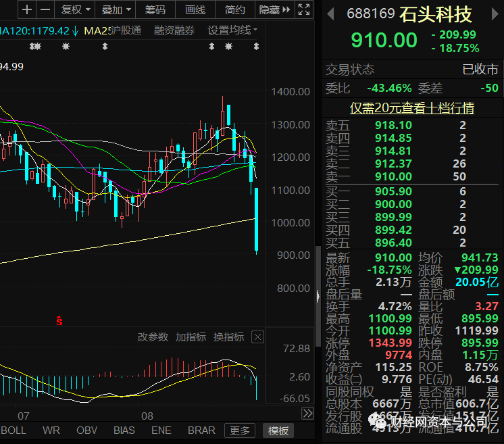This screenshot has height=444, width=504.
Task: Click 买四 price 899.42
Action: coord(393,230)
